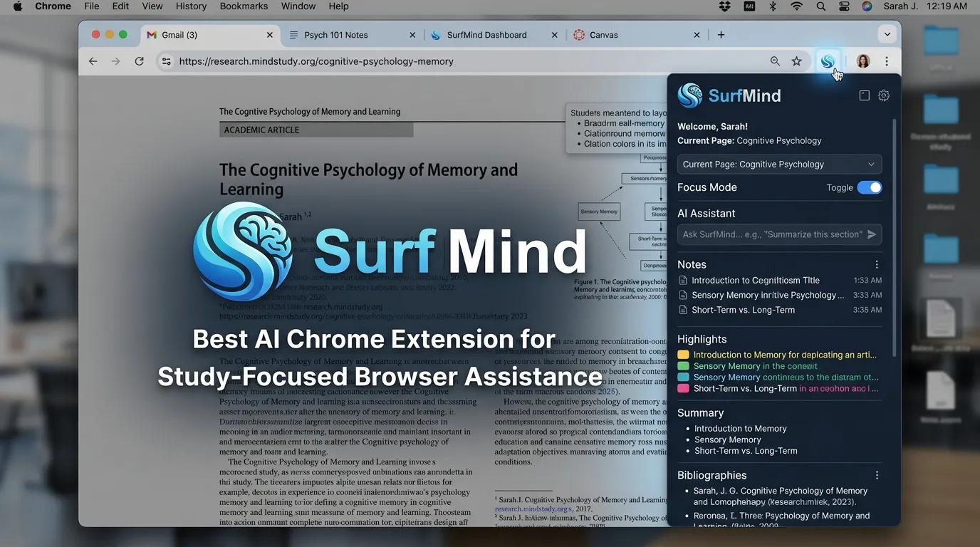Open Wi-Fi status menu
980x547 pixels.
coord(797,6)
